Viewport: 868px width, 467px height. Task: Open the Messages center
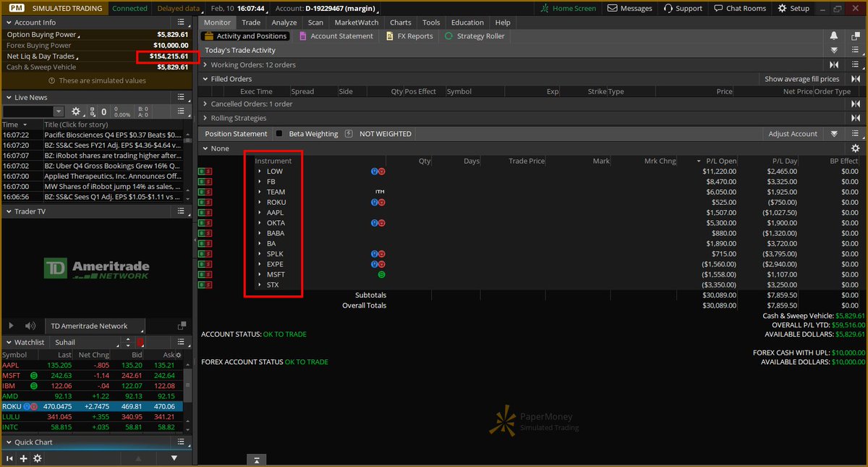(629, 8)
